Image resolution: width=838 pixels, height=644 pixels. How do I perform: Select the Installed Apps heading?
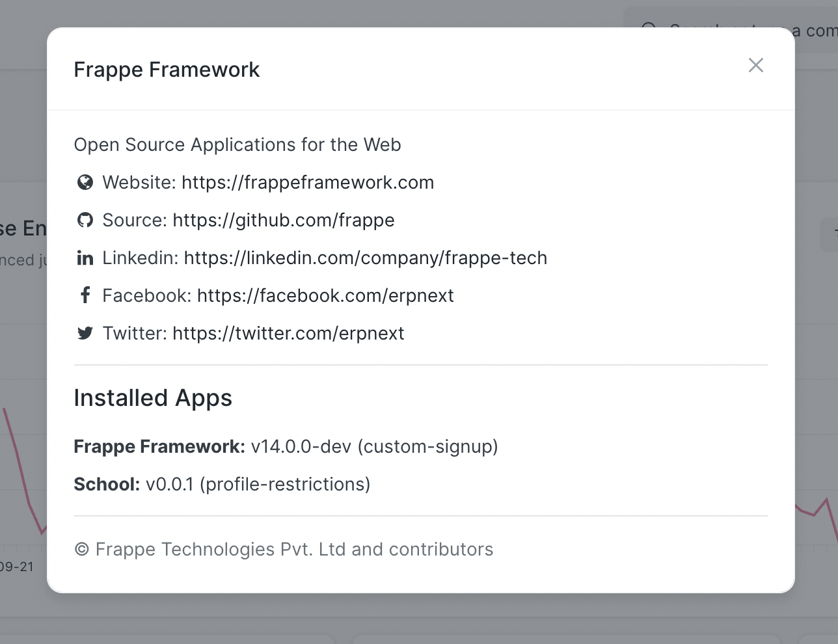tap(153, 397)
